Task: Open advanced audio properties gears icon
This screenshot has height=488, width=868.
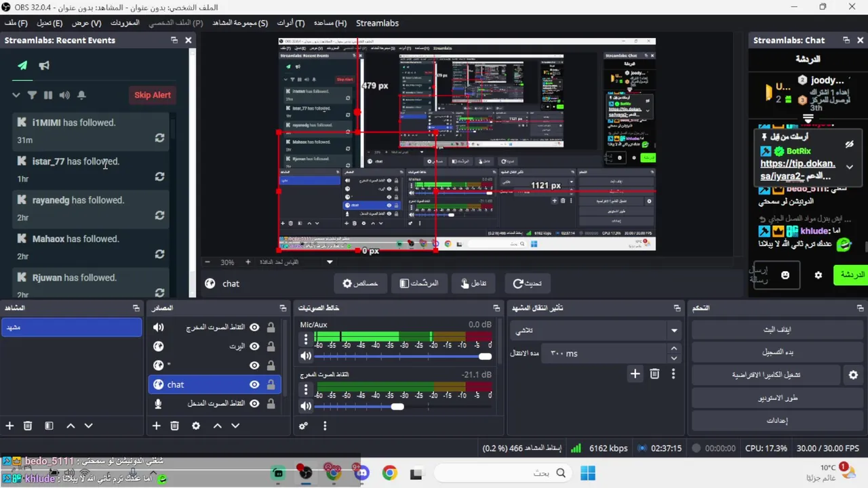Action: 303,426
